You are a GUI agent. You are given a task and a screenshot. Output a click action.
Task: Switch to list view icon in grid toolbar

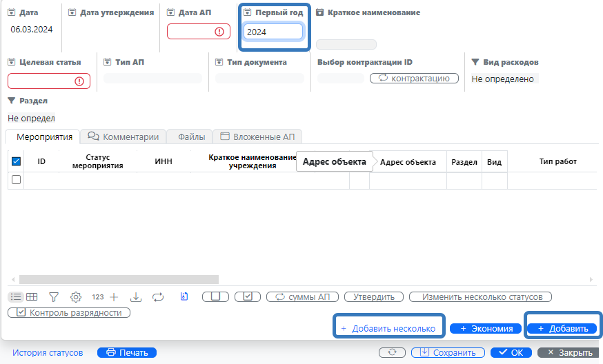[15, 297]
